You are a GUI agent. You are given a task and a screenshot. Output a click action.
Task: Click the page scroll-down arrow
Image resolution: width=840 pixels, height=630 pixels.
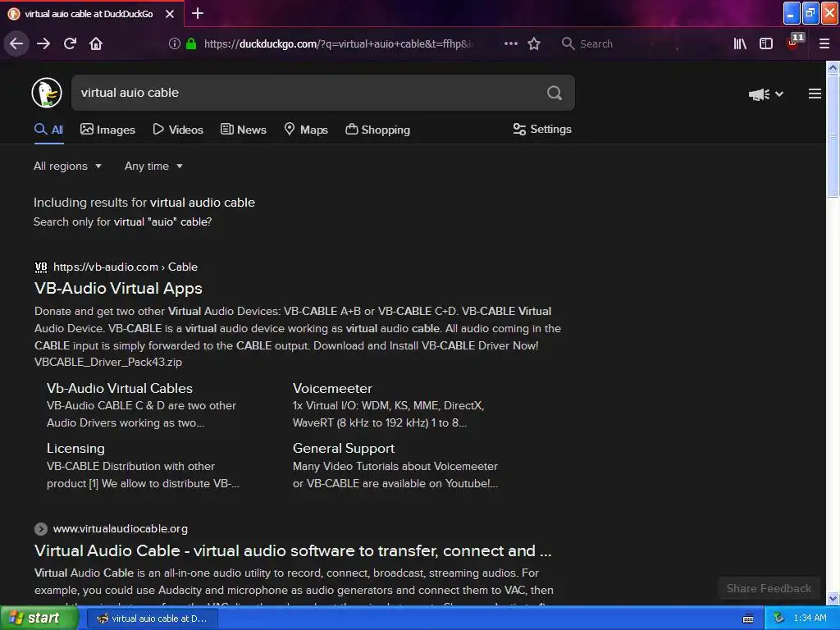coord(833,598)
